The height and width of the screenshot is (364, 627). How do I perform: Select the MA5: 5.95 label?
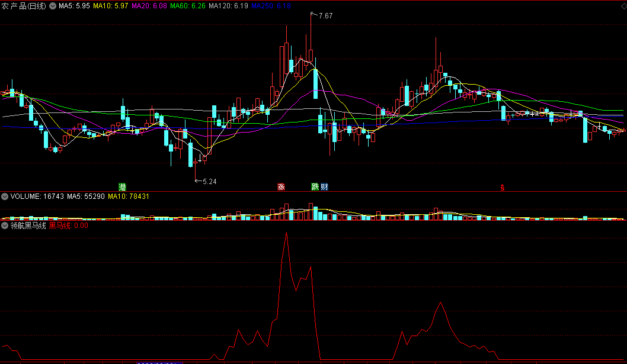point(75,6)
